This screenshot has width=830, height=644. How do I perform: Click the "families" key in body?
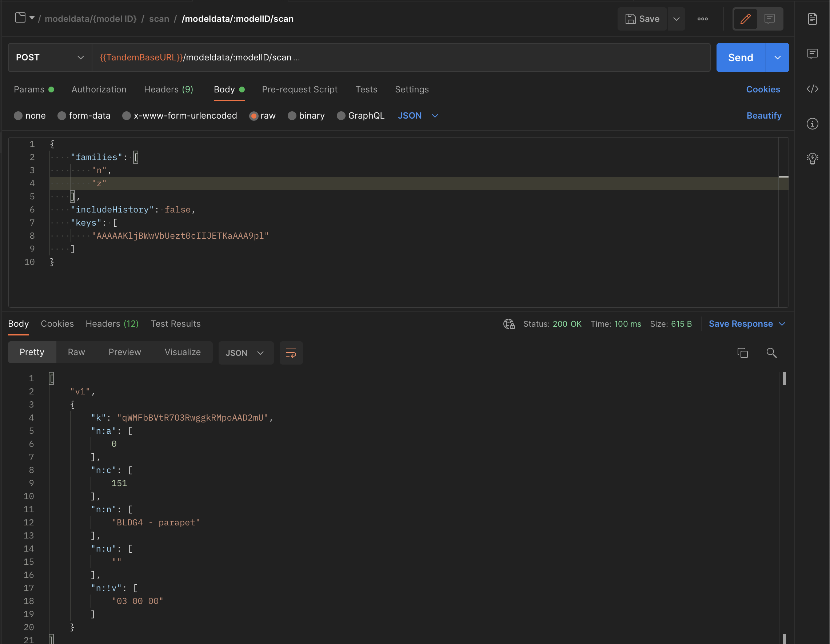point(96,157)
